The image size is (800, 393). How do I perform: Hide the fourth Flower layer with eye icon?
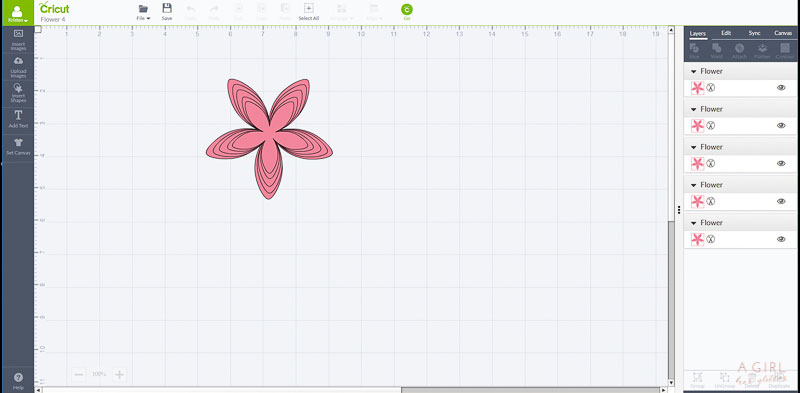(x=781, y=201)
